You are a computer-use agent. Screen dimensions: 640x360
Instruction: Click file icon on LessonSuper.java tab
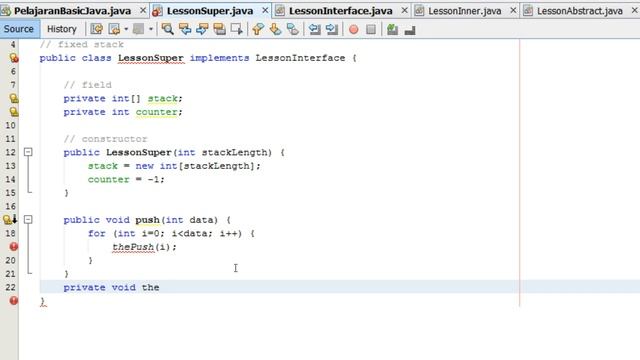[x=157, y=11]
